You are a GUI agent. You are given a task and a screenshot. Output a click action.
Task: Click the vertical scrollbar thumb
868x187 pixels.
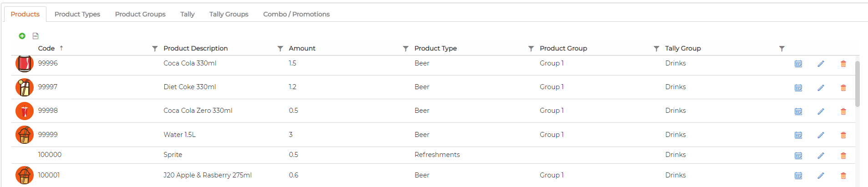click(x=858, y=84)
